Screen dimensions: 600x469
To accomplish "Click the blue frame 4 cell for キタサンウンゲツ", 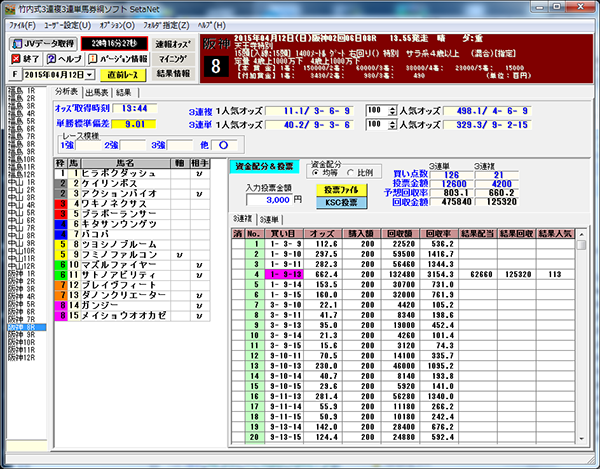I will [x=61, y=224].
